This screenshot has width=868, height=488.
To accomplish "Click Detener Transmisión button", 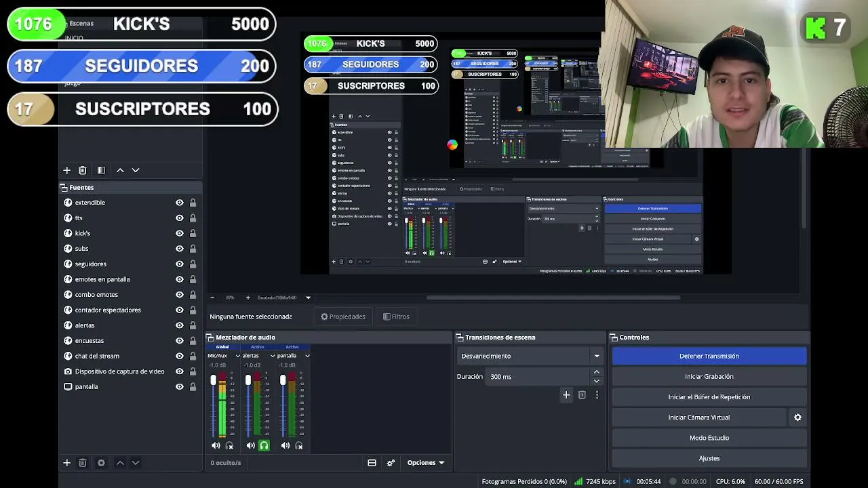I will (709, 356).
